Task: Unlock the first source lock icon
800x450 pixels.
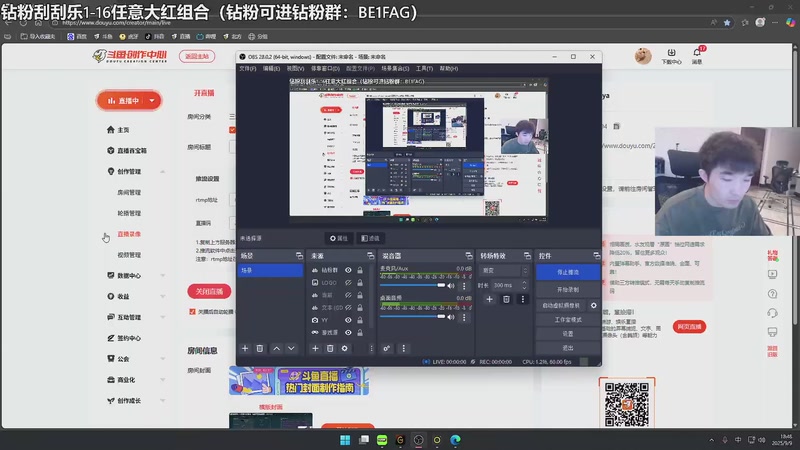Action: coord(360,270)
